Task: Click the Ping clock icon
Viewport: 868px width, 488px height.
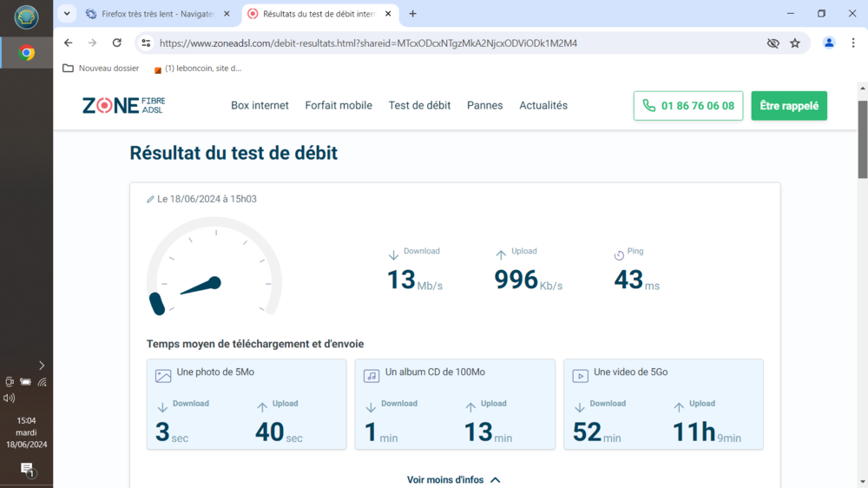Action: pyautogui.click(x=619, y=255)
